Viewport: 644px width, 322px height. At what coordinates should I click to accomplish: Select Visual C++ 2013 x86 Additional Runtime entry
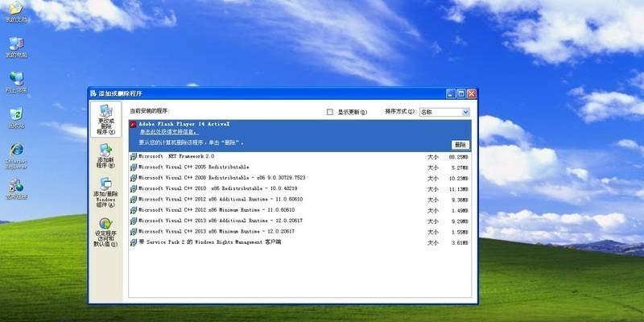point(299,221)
